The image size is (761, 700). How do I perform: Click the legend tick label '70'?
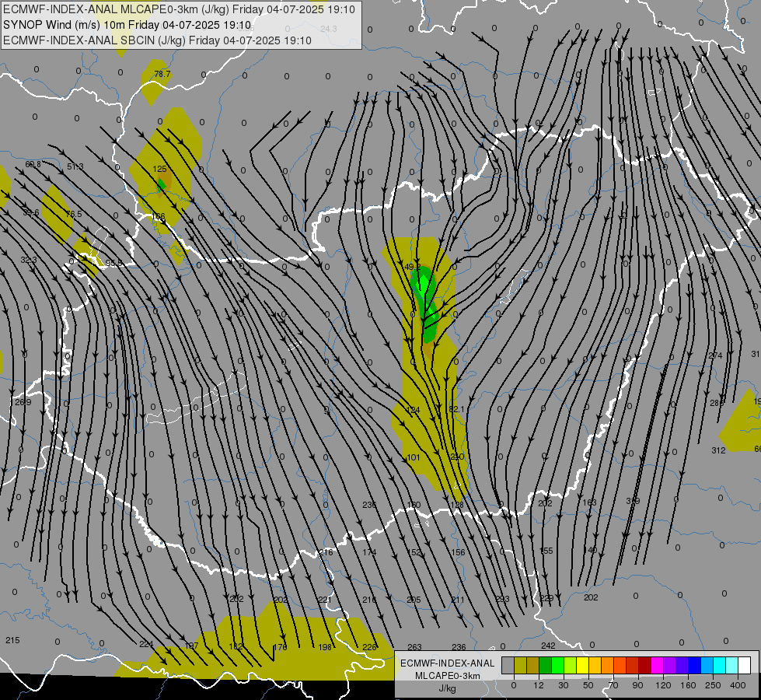click(613, 685)
